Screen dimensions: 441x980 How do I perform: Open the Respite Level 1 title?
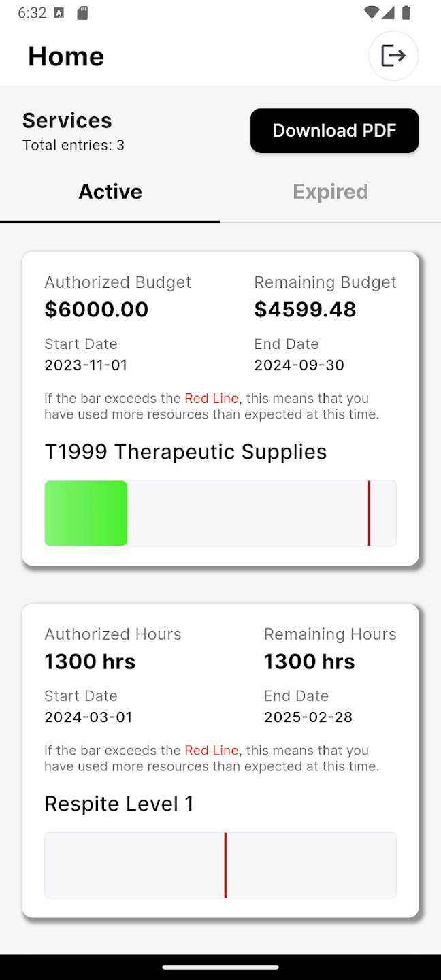click(119, 804)
